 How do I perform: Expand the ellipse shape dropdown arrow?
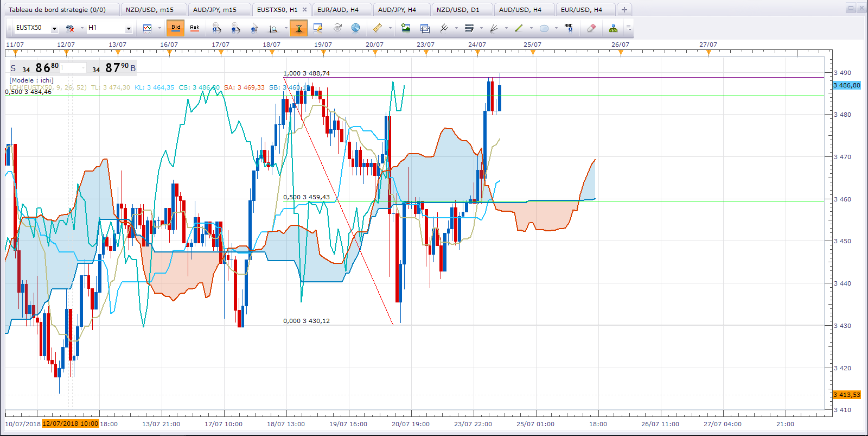click(556, 28)
